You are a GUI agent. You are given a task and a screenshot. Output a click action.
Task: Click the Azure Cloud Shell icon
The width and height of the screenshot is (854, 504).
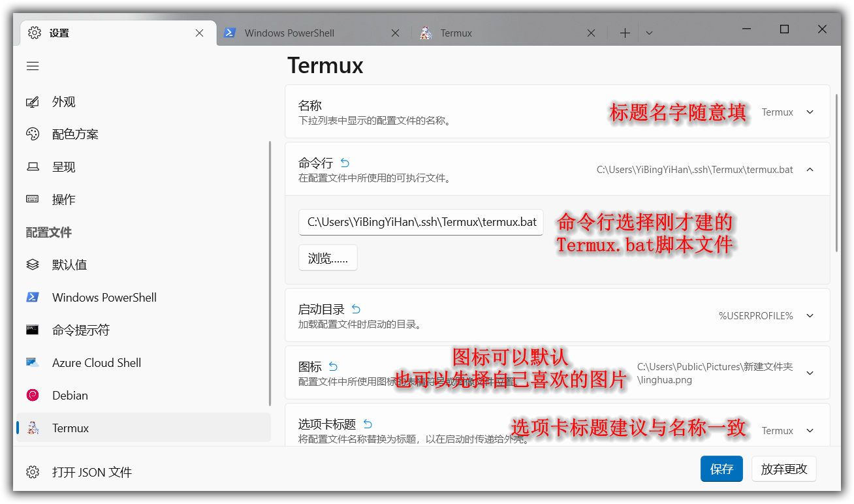33,363
